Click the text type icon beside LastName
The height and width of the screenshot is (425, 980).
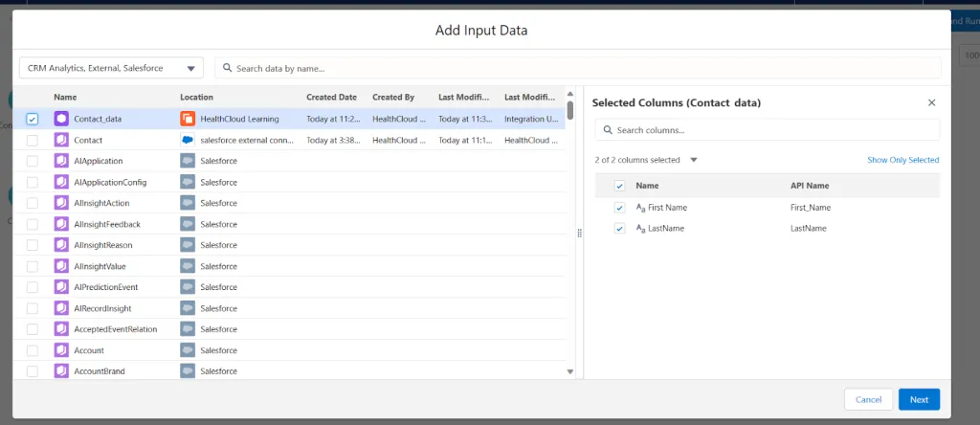(640, 229)
